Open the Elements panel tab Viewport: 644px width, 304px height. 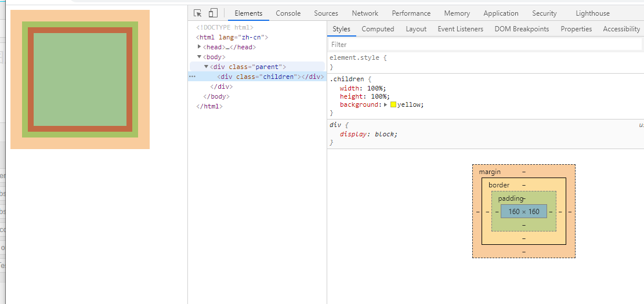pyautogui.click(x=248, y=13)
